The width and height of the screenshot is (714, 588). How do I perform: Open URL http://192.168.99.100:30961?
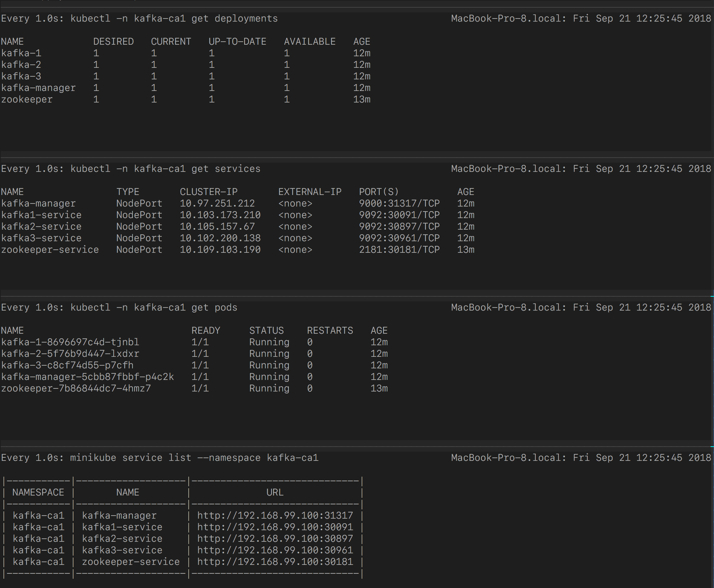click(x=275, y=550)
